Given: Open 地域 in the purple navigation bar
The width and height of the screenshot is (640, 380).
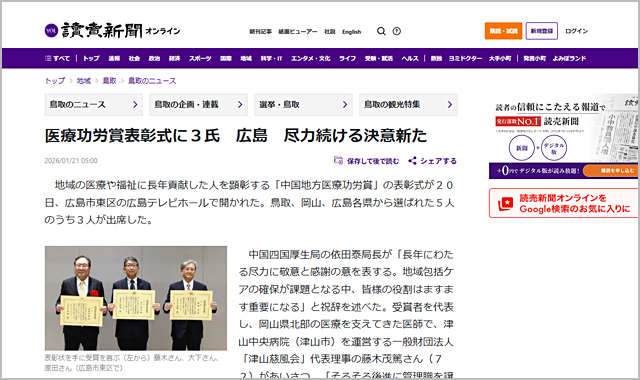Looking at the screenshot, I should 246,58.
